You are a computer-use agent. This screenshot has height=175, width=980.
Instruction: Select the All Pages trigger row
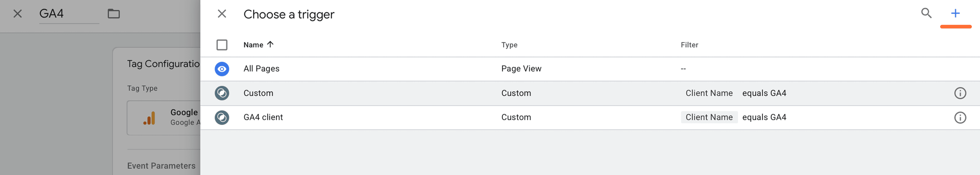tap(261, 69)
